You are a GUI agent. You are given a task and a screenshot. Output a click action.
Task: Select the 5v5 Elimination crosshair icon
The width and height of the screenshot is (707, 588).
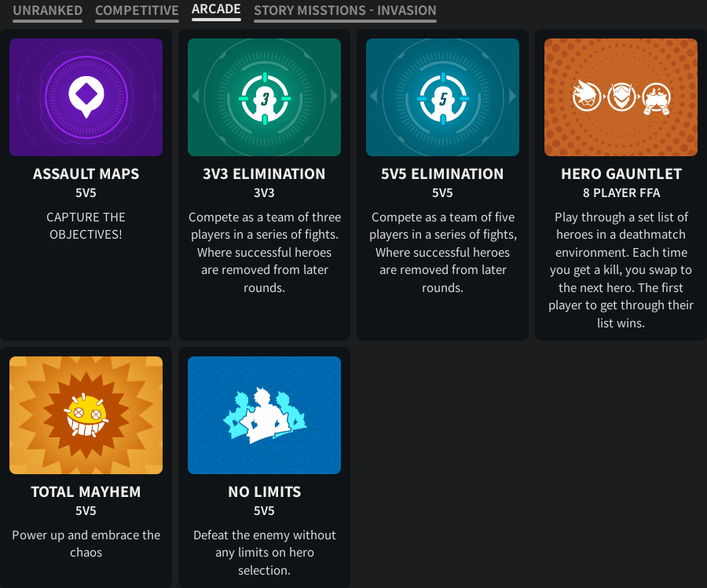tap(442, 97)
